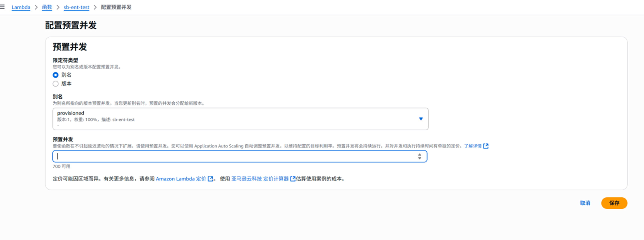Click the 版本 option label
The width and height of the screenshot is (644, 240).
click(66, 84)
